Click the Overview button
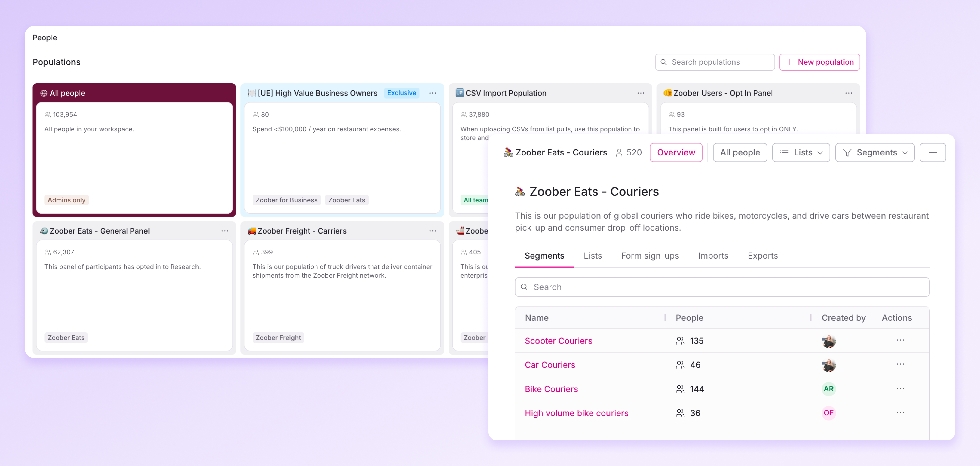 pos(676,153)
